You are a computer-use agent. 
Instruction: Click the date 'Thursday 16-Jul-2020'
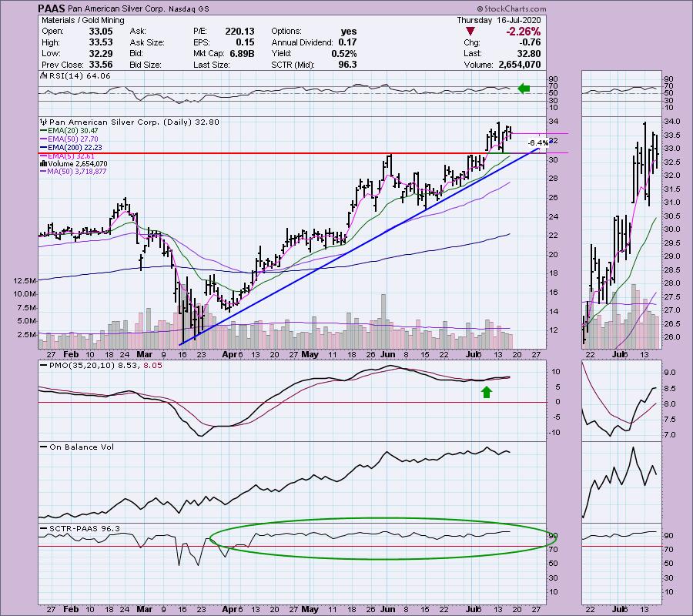coord(498,20)
